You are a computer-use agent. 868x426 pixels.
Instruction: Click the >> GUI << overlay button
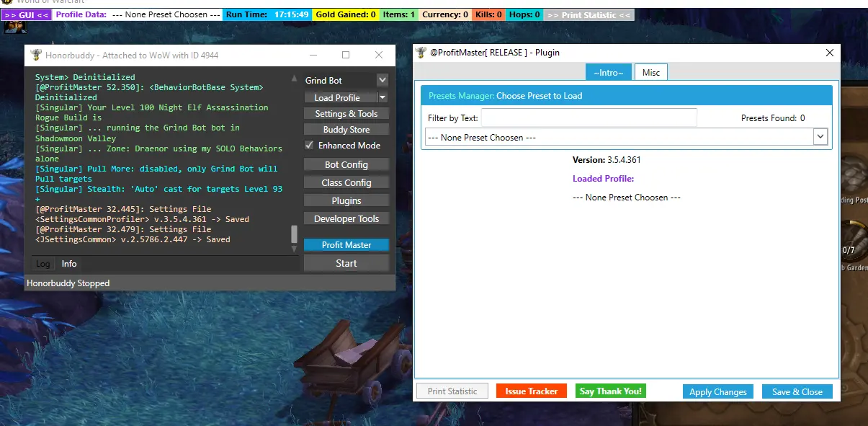[26, 14]
